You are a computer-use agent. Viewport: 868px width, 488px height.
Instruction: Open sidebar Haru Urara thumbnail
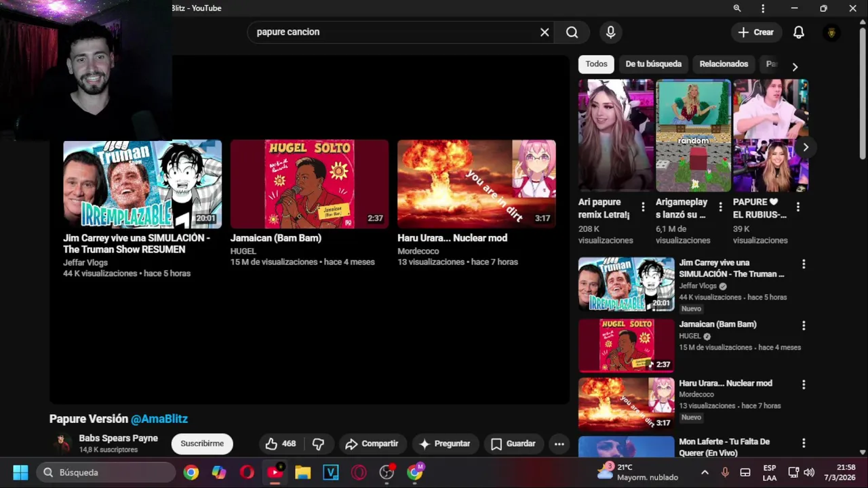click(x=627, y=405)
